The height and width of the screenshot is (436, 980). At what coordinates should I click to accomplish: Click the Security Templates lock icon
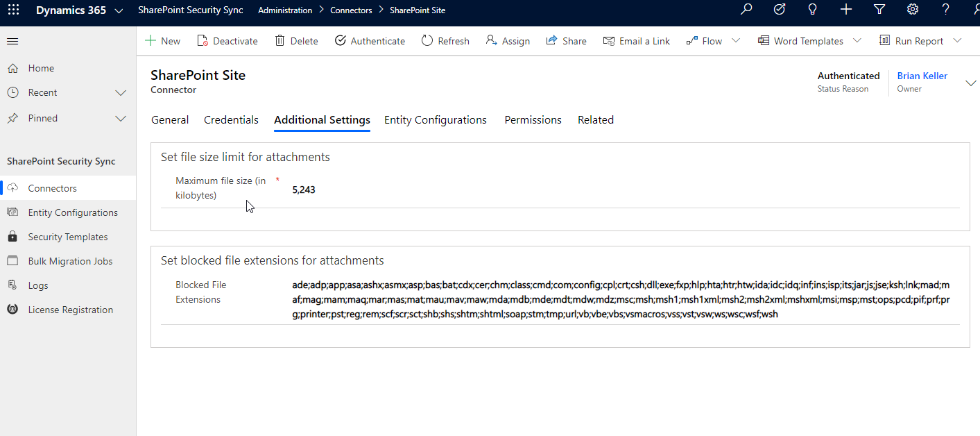(12, 237)
